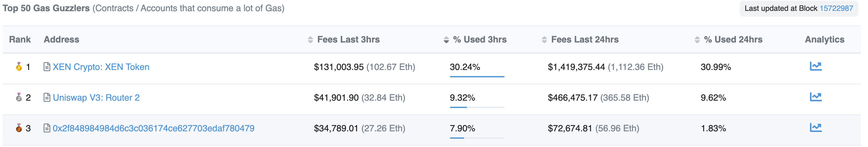
Task: Click contract document icon beside XEN Crypto
Action: [x=47, y=67]
